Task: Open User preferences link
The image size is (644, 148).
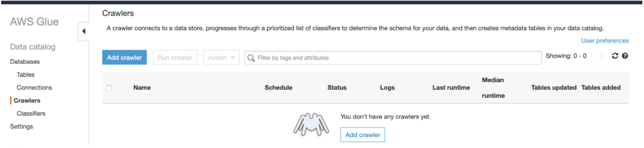Action: (x=605, y=41)
